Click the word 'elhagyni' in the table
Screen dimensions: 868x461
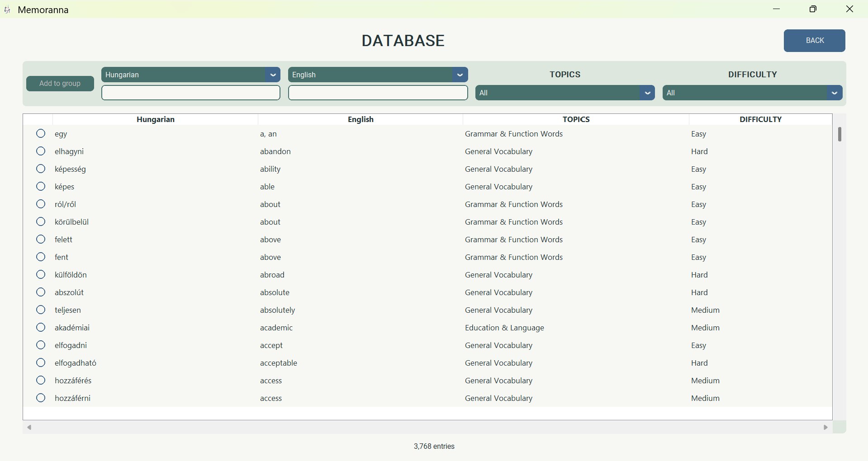click(69, 152)
